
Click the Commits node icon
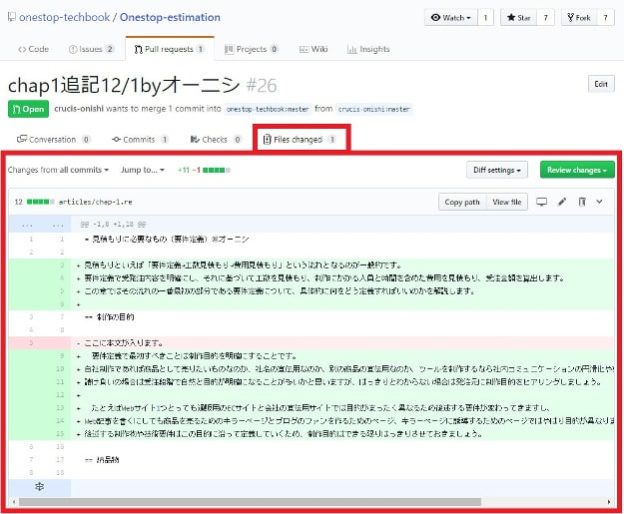[116, 139]
